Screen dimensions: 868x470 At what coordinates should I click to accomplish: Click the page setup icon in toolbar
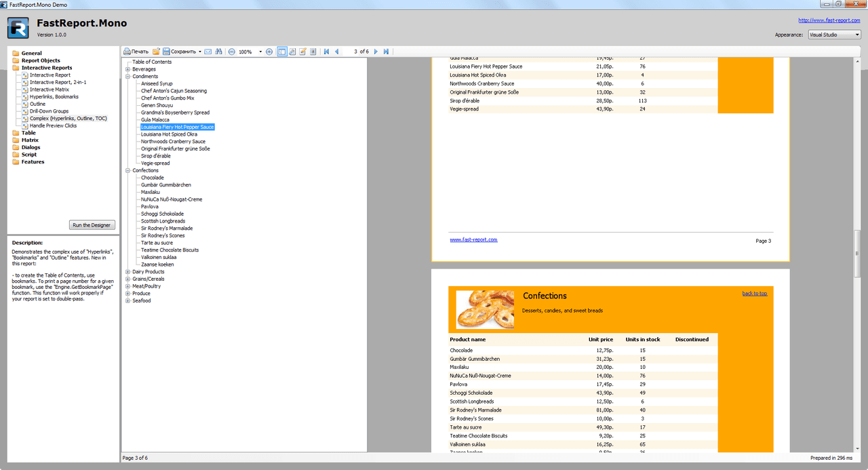pyautogui.click(x=292, y=52)
